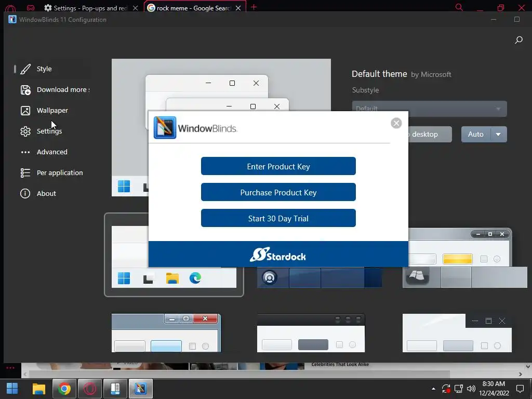Image resolution: width=532 pixels, height=399 pixels.
Task: Click the WindowBlinds taskbar icon
Action: point(140,389)
